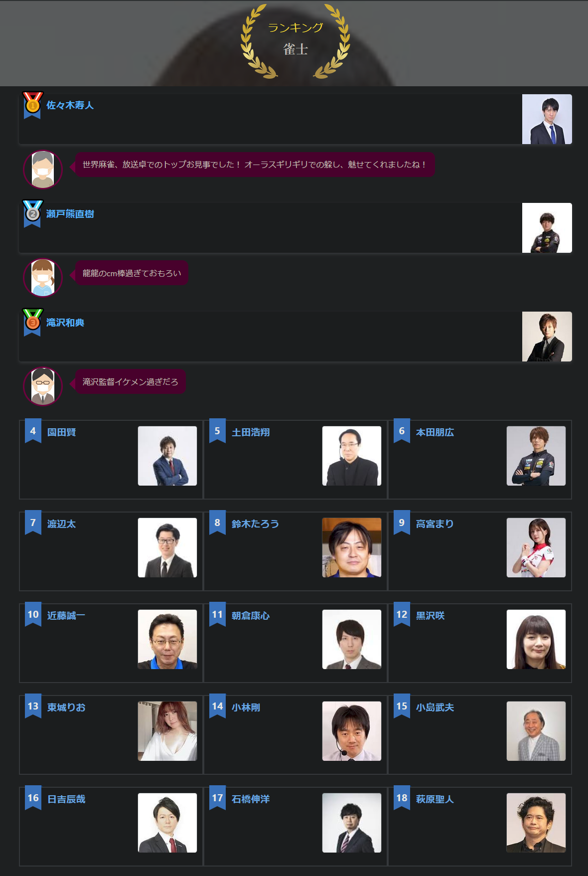Image resolution: width=588 pixels, height=876 pixels.
Task: Click the 滝沢監督イケメン comment bubble
Action: 130,382
